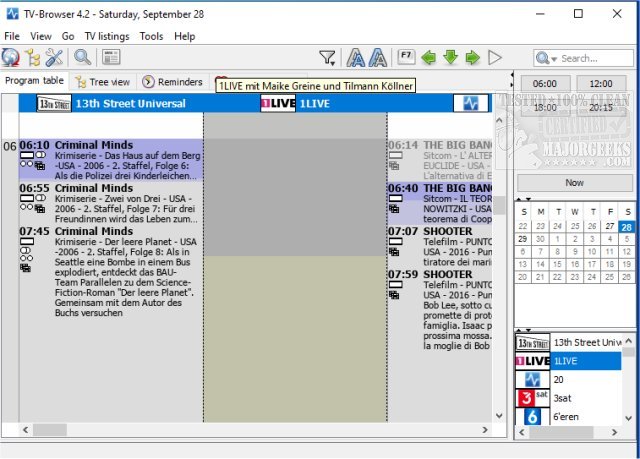Switch to the Tree view tab
Image resolution: width=640 pixels, height=459 pixels.
pyautogui.click(x=103, y=82)
